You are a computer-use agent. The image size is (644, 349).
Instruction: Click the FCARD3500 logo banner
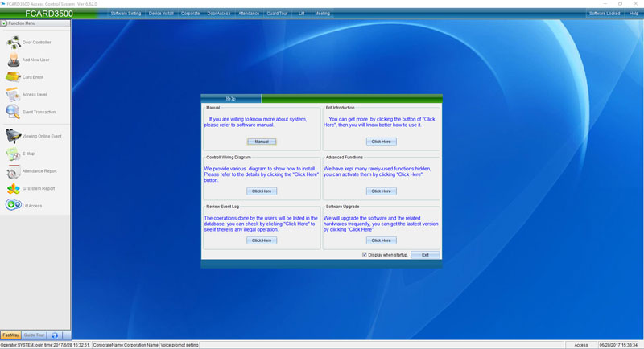49,14
